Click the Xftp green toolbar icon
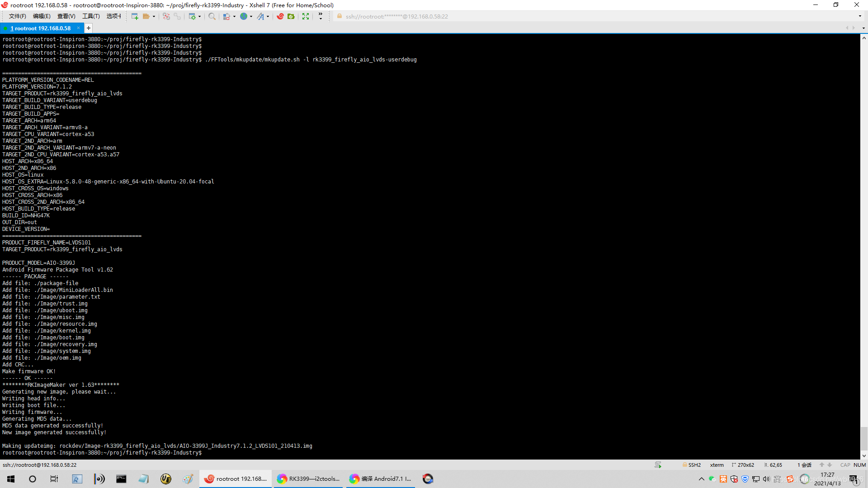Screen dimensions: 868x488 (291, 16)
